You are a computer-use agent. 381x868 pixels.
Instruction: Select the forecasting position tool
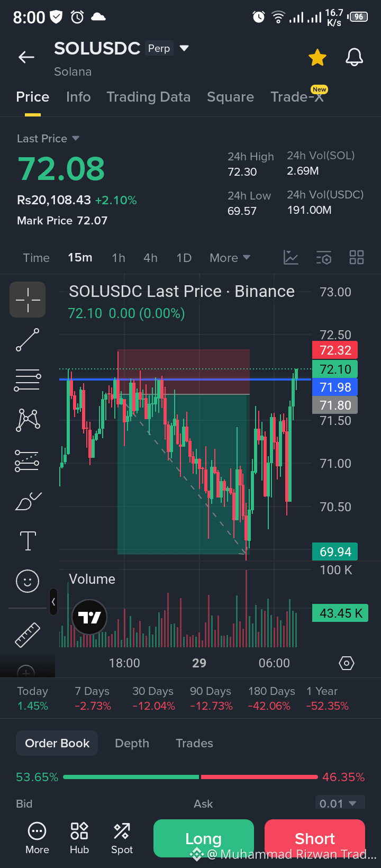[28, 460]
